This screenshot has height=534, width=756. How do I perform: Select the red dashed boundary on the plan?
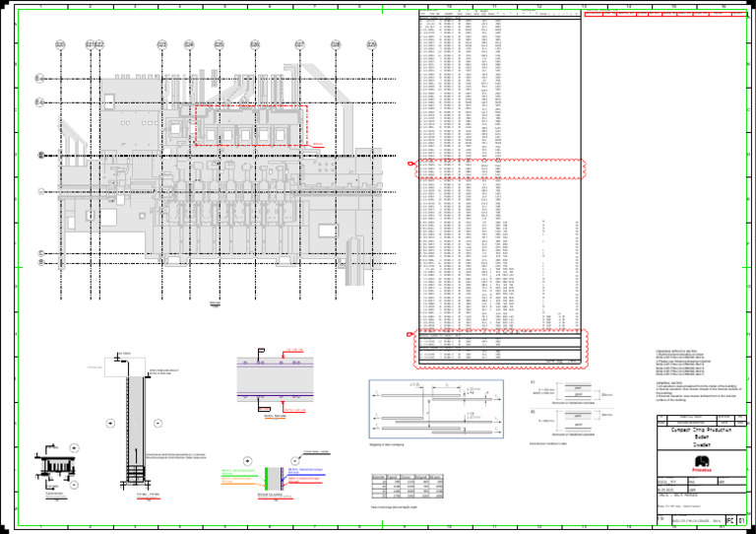pos(251,125)
